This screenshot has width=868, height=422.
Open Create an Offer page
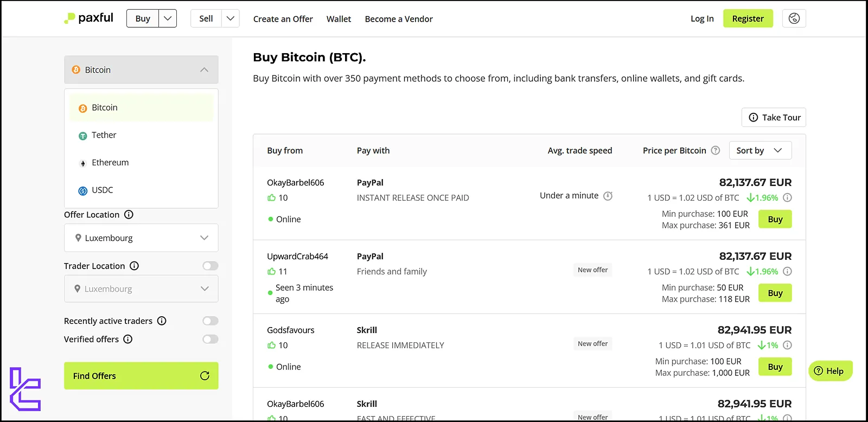pos(283,19)
